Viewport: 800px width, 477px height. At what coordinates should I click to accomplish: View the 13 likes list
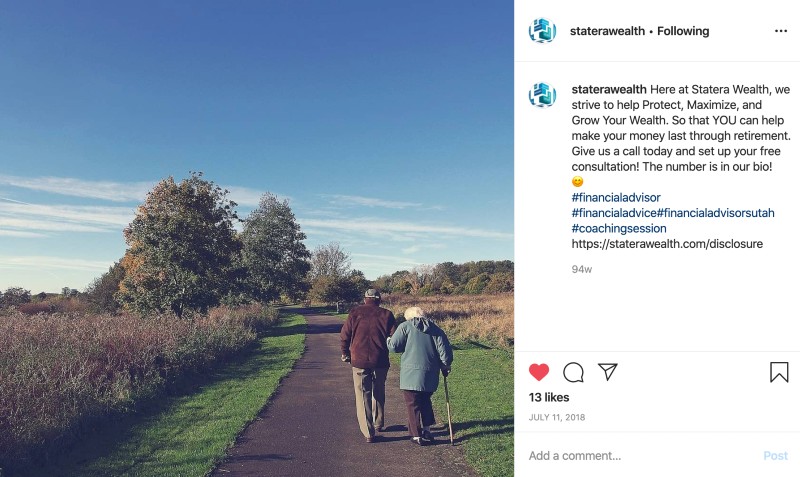coord(549,397)
